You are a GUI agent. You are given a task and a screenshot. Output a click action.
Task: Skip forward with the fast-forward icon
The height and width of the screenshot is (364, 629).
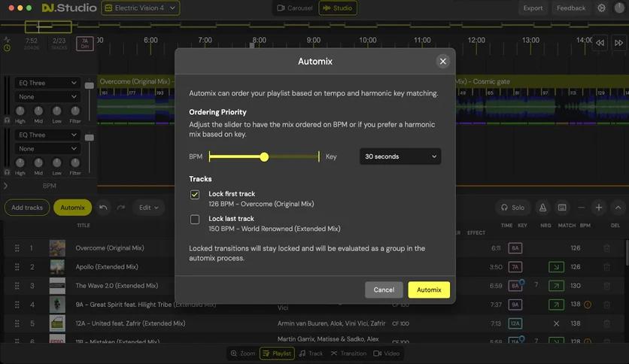point(618,43)
